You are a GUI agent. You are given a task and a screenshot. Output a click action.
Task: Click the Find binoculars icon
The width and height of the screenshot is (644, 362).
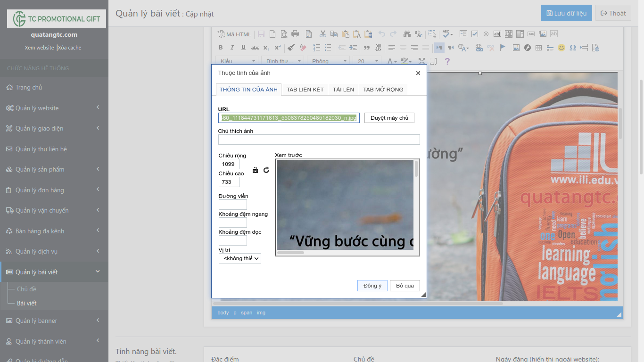pos(407,34)
